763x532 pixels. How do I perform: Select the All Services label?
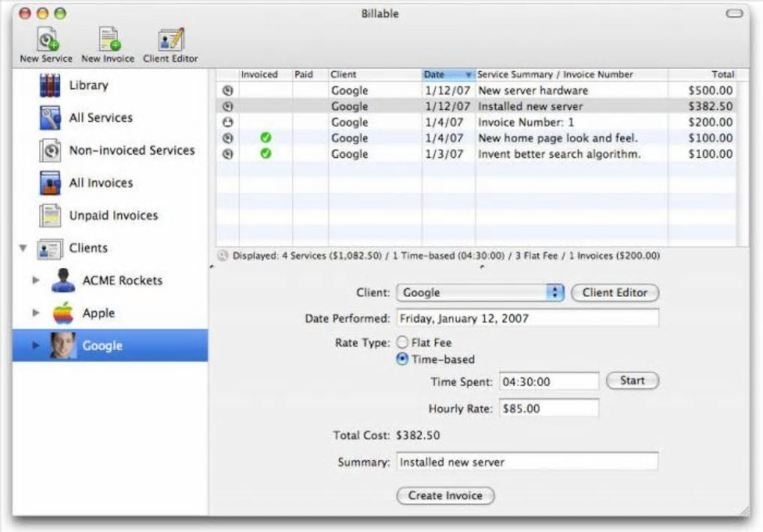101,117
